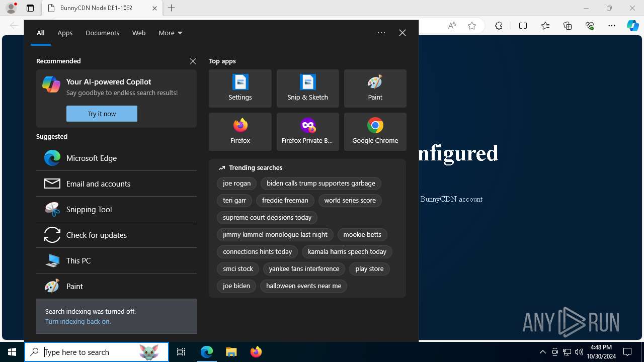Search trending 'teri garr'
The image size is (644, 362).
(234, 201)
